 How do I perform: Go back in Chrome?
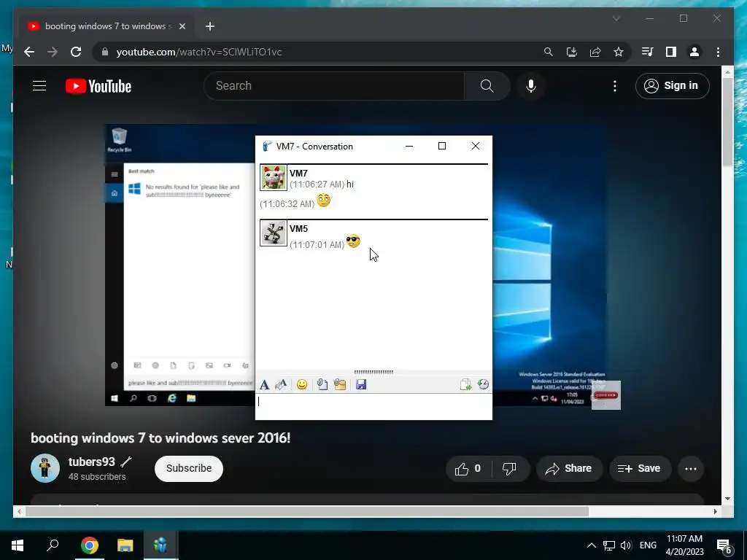tap(29, 52)
